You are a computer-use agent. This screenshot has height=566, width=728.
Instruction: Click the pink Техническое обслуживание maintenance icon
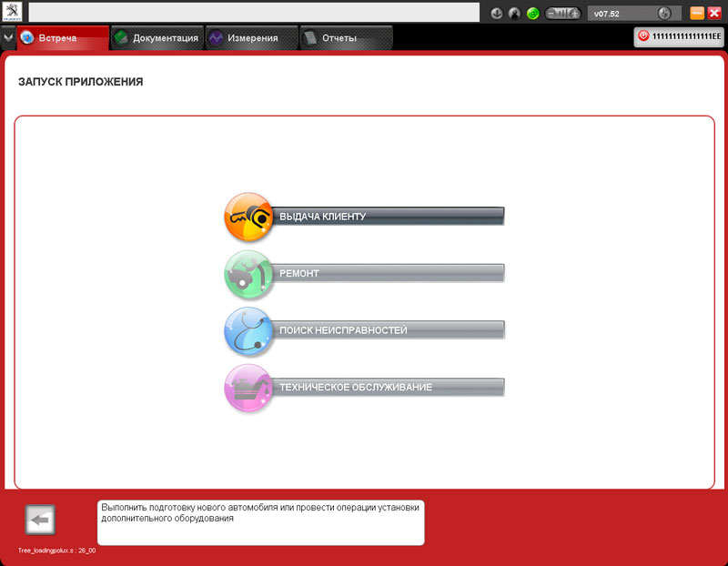[x=248, y=388]
